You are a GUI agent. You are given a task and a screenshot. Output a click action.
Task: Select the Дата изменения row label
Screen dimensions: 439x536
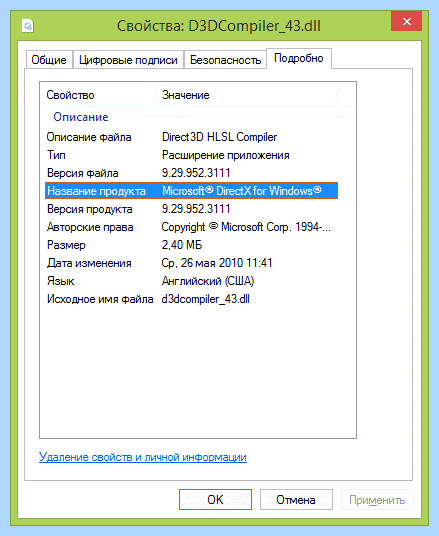89,263
